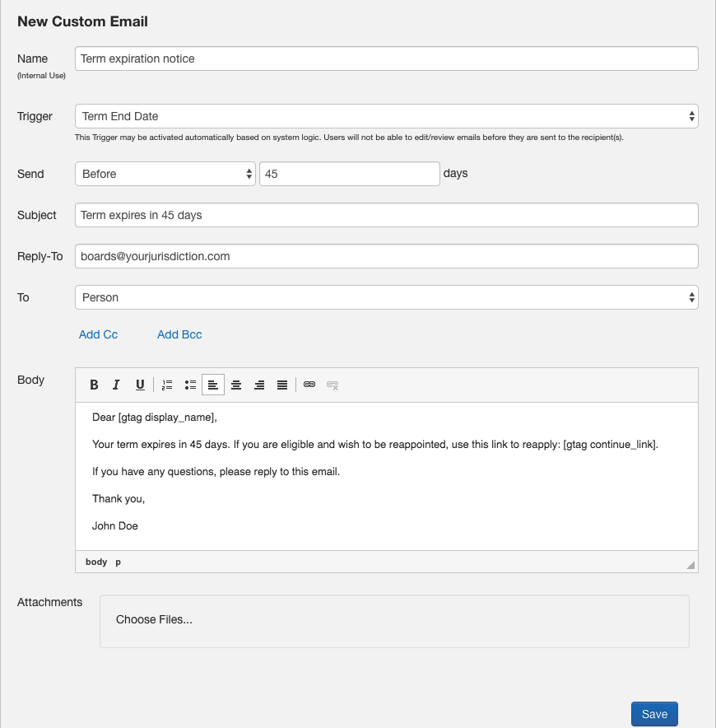Insert a hyperlink using the chain icon
The height and width of the screenshot is (728, 716).
click(x=309, y=385)
